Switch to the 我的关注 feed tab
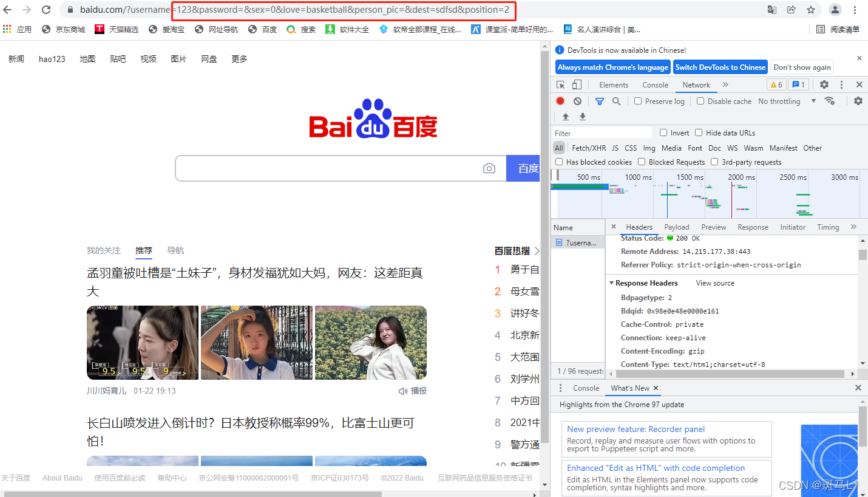868x497 pixels. (x=104, y=250)
